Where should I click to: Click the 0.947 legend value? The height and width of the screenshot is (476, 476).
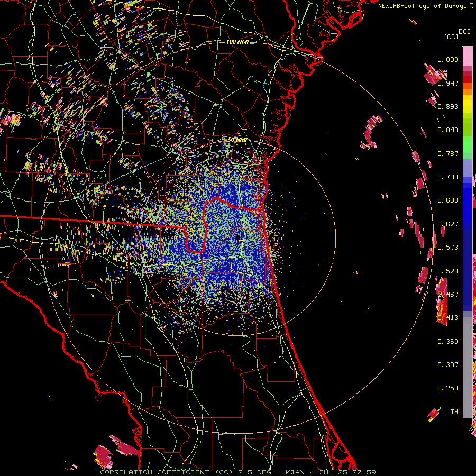click(448, 83)
